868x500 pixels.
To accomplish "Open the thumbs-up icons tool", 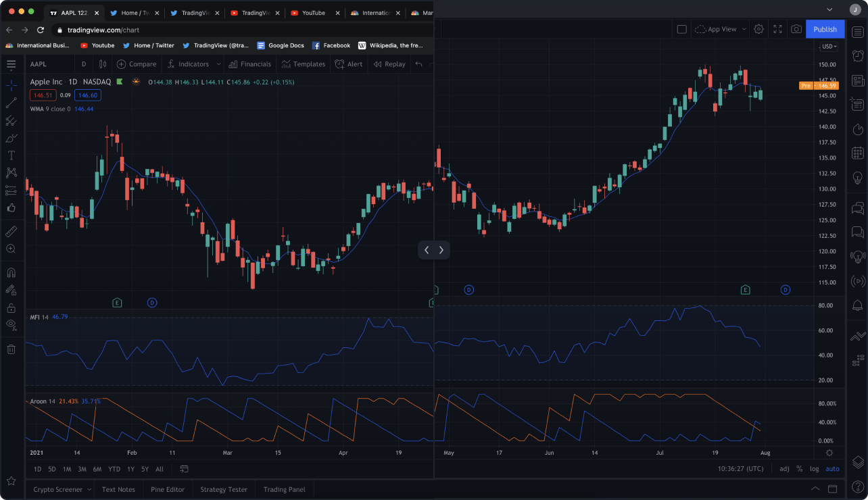I will (11, 208).
